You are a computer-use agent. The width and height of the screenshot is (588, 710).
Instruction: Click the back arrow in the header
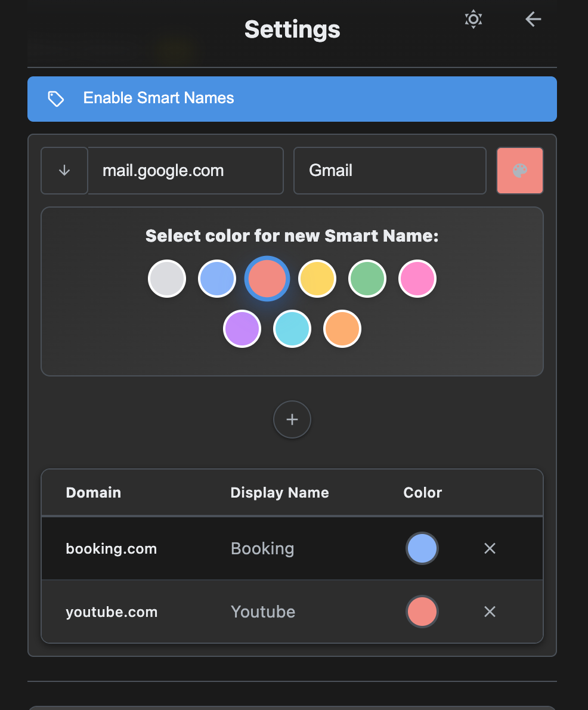click(x=533, y=19)
